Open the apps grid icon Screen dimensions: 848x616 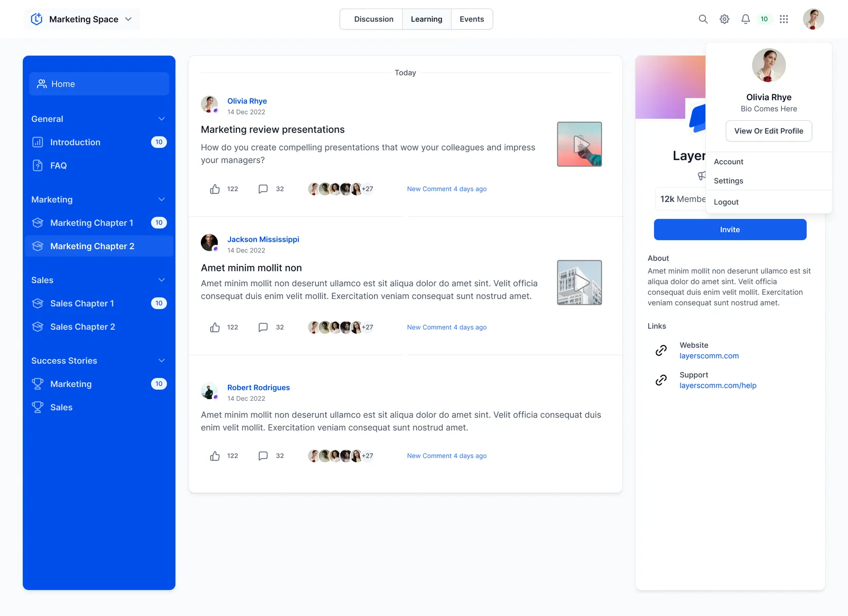tap(784, 19)
